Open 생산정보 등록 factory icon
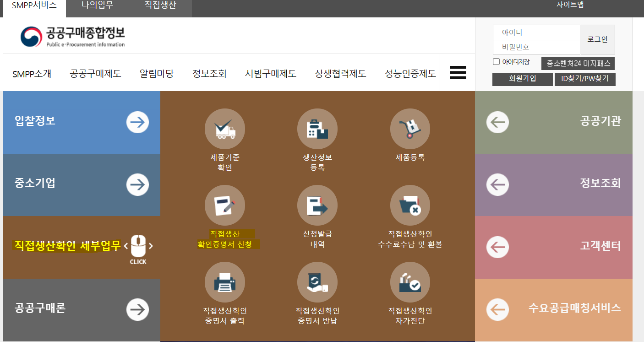Screen dimensions: 644x346 [x=317, y=129]
